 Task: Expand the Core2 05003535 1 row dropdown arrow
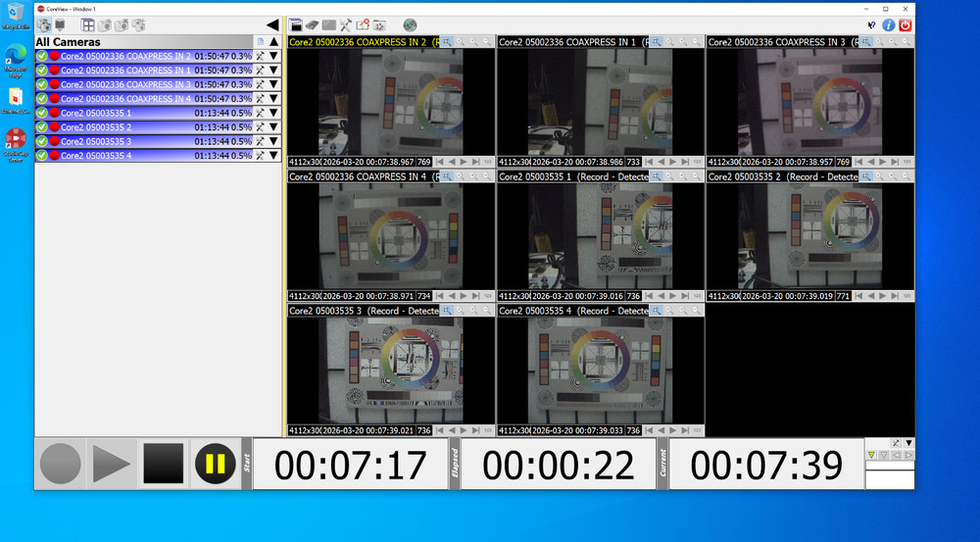(273, 113)
